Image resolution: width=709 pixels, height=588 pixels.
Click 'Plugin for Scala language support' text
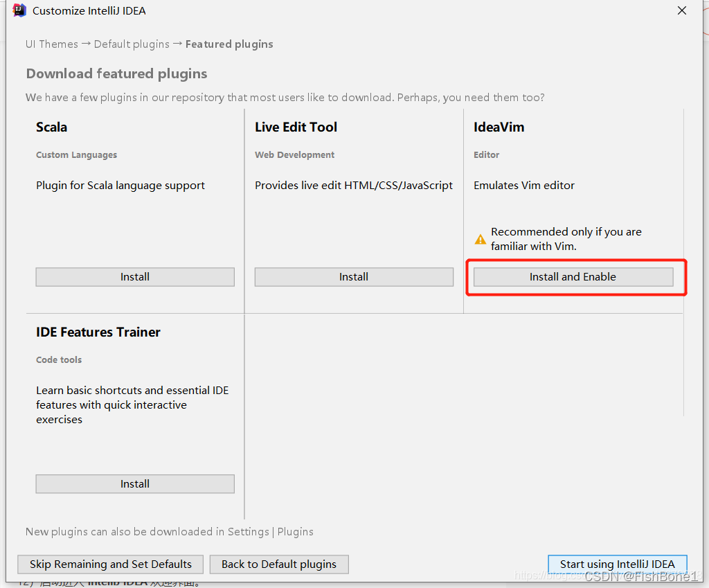tap(120, 186)
